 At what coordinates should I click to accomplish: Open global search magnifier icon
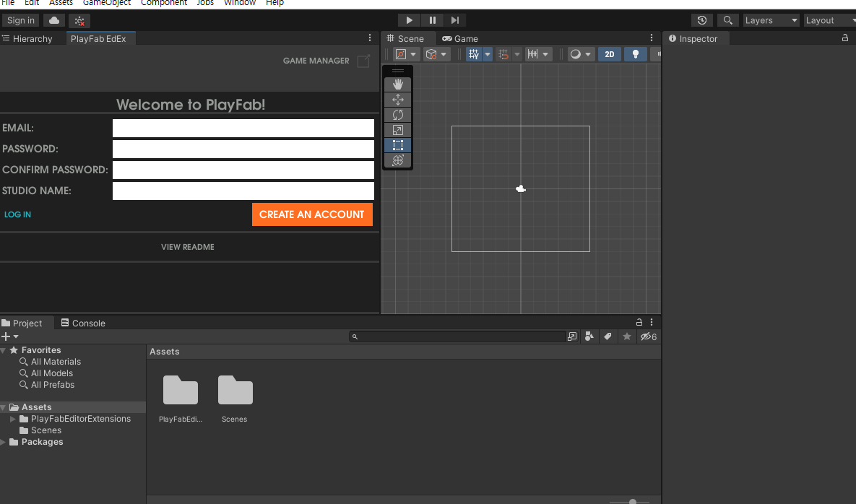coord(727,20)
